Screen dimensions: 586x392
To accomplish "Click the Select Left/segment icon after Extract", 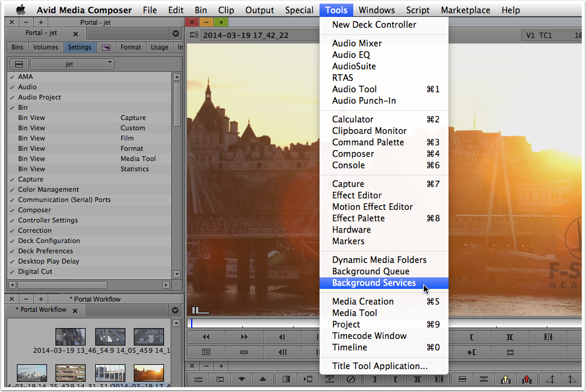I will click(550, 379).
